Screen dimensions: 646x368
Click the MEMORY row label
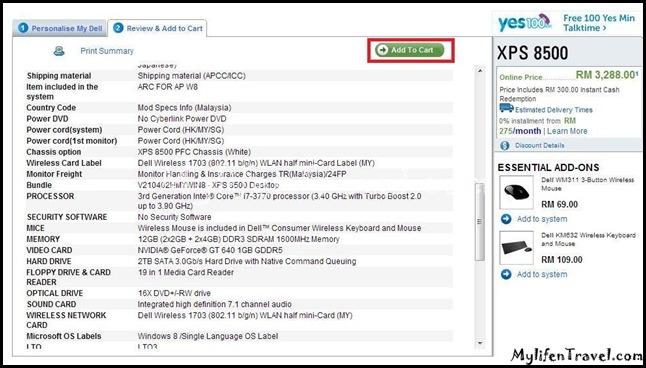43,239
